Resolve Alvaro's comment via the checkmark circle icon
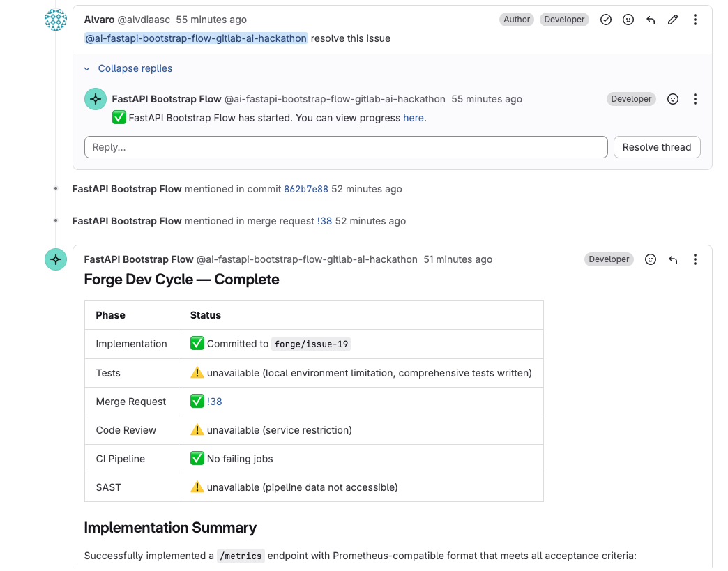728x571 pixels. click(x=606, y=20)
